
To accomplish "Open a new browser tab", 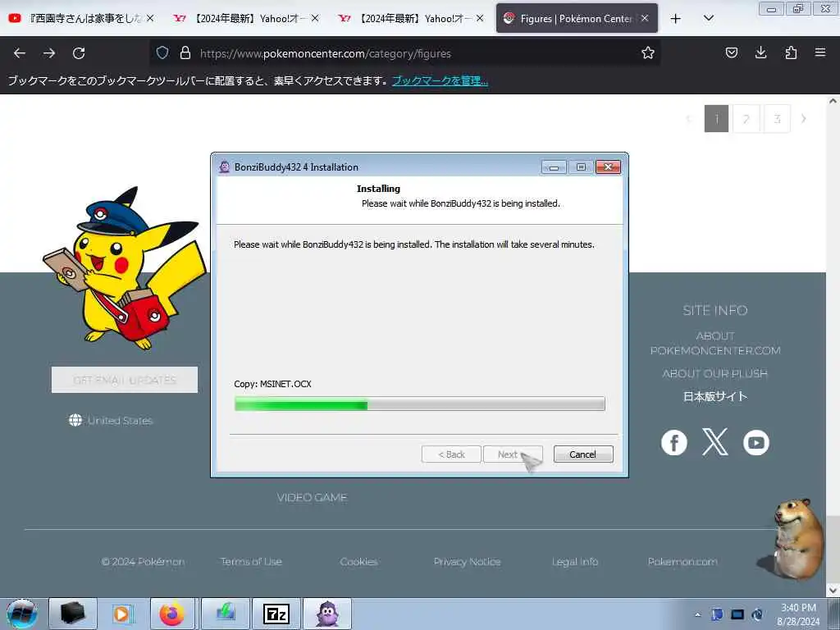I will coord(676,19).
